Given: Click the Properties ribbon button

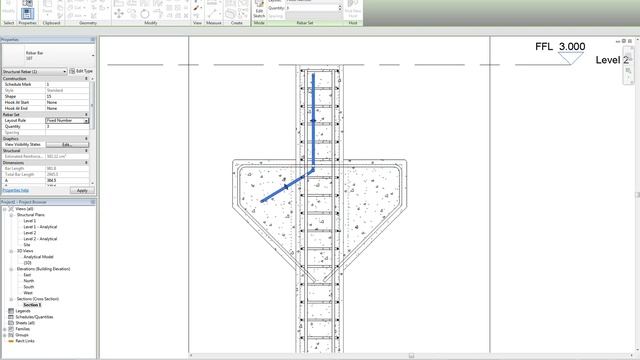Looking at the screenshot, I should pyautogui.click(x=27, y=14).
